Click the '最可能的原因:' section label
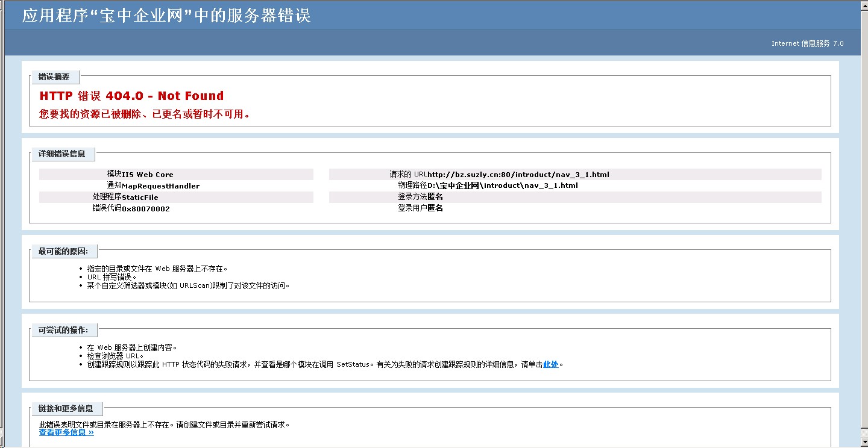The image size is (868, 448). 63,251
